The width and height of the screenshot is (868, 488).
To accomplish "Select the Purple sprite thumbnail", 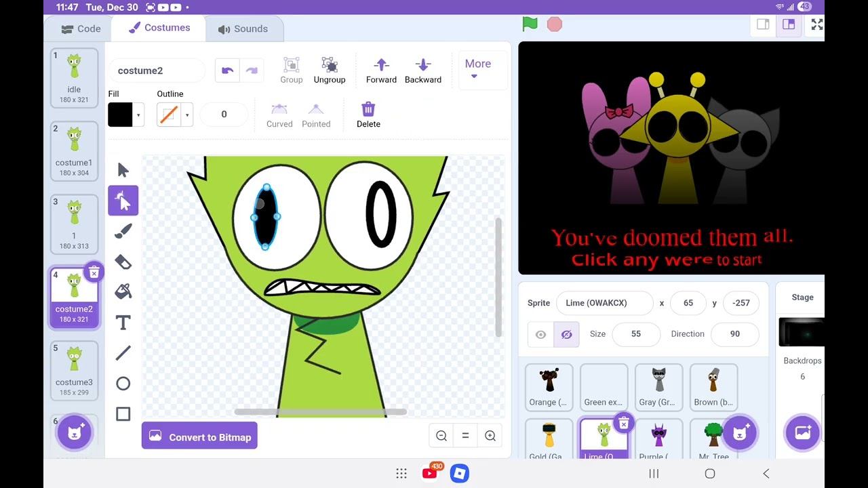I will [x=658, y=439].
